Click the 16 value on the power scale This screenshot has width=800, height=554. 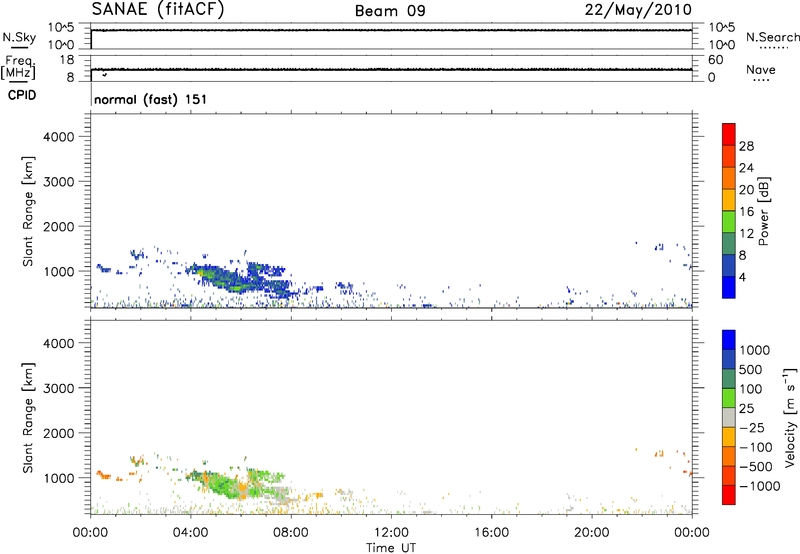pos(746,212)
